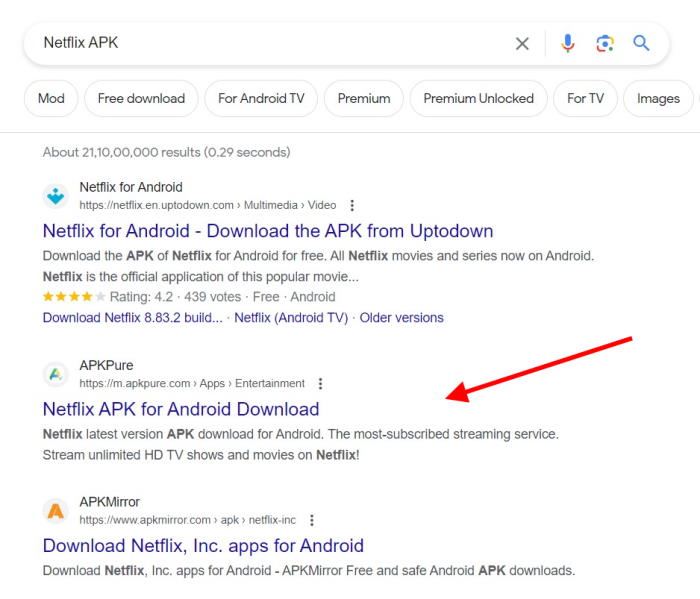Click the 'Stream unlimited HD TV shows' snippet
This screenshot has width=700, height=599.
pos(201,455)
